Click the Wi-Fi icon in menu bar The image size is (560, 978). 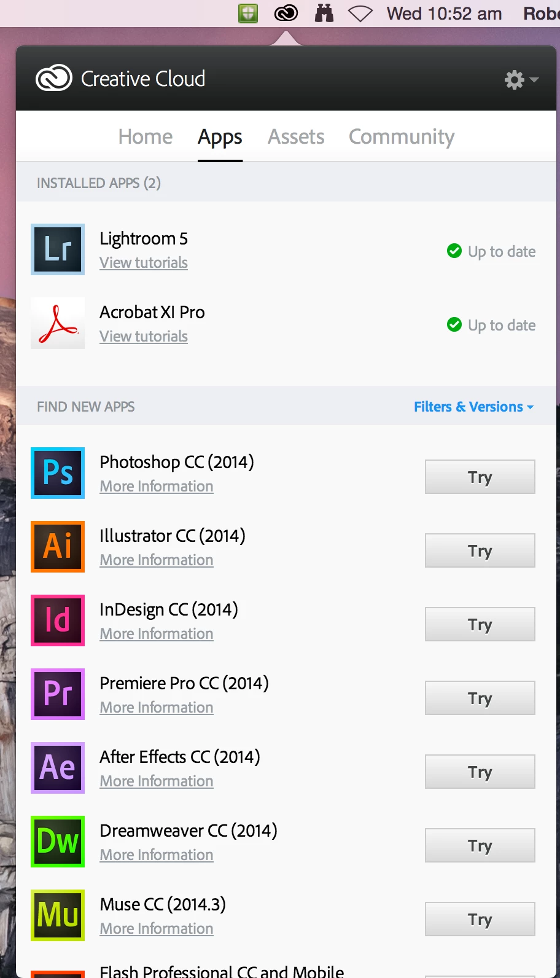coord(360,14)
